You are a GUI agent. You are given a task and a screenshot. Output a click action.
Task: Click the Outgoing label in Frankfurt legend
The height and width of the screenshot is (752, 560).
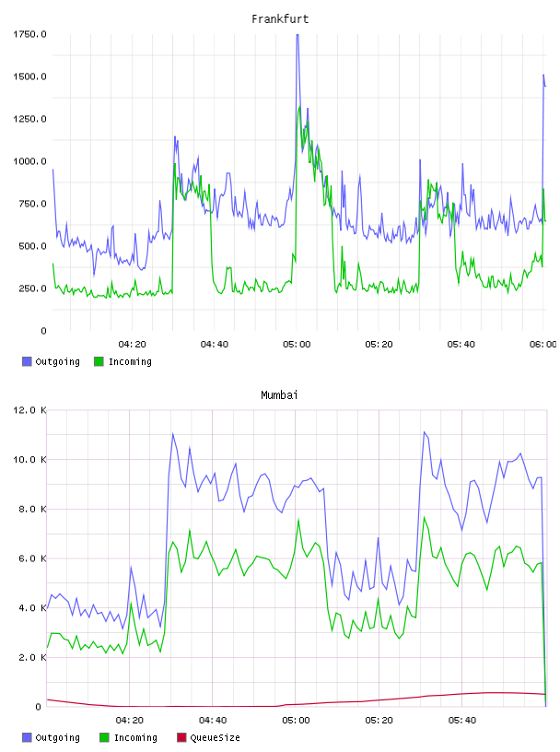[57, 362]
